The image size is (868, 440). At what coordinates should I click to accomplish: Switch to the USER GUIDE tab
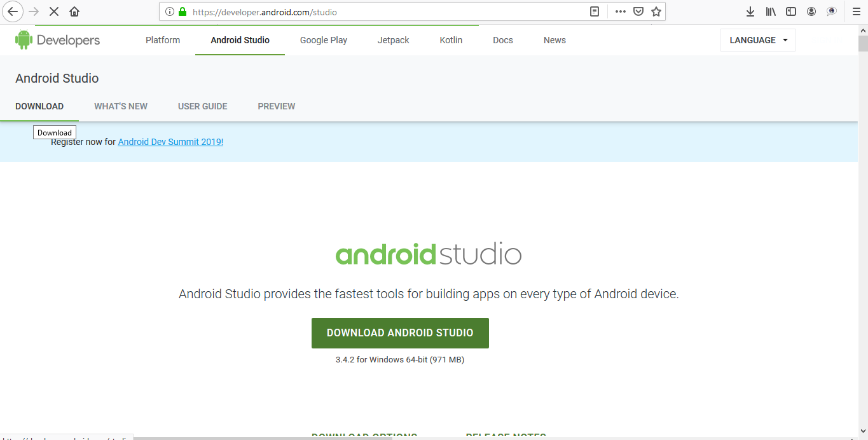(x=203, y=106)
